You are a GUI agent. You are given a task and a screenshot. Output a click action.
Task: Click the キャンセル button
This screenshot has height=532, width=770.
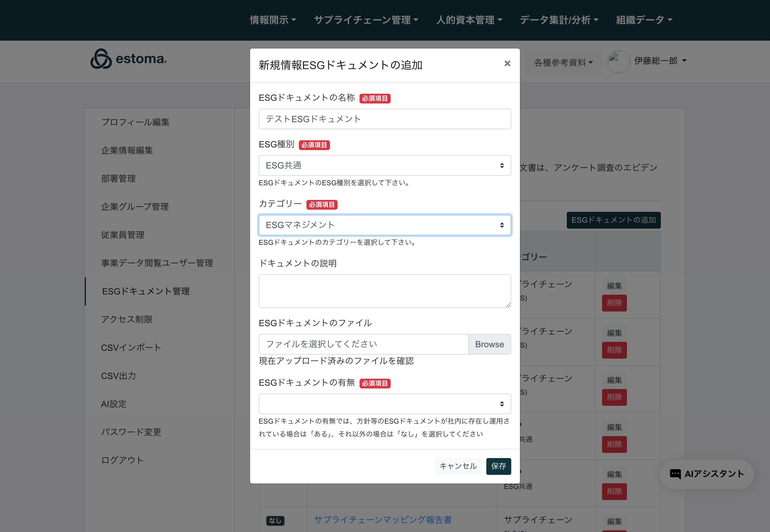(458, 466)
